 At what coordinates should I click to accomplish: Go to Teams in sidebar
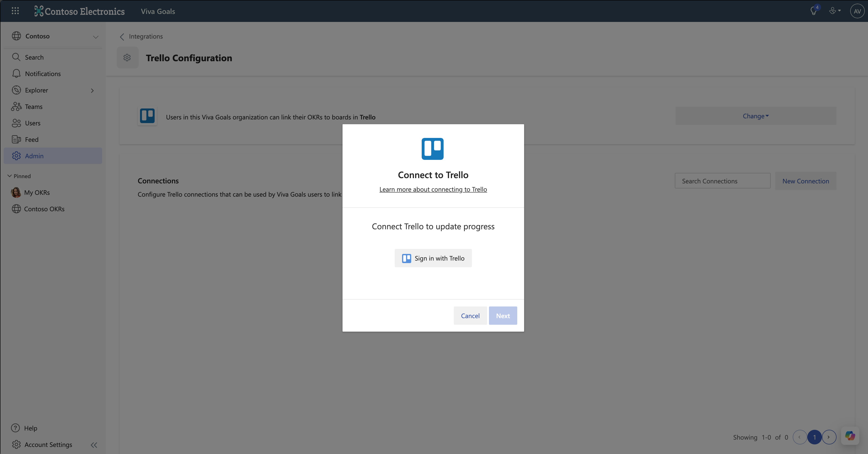(x=34, y=107)
